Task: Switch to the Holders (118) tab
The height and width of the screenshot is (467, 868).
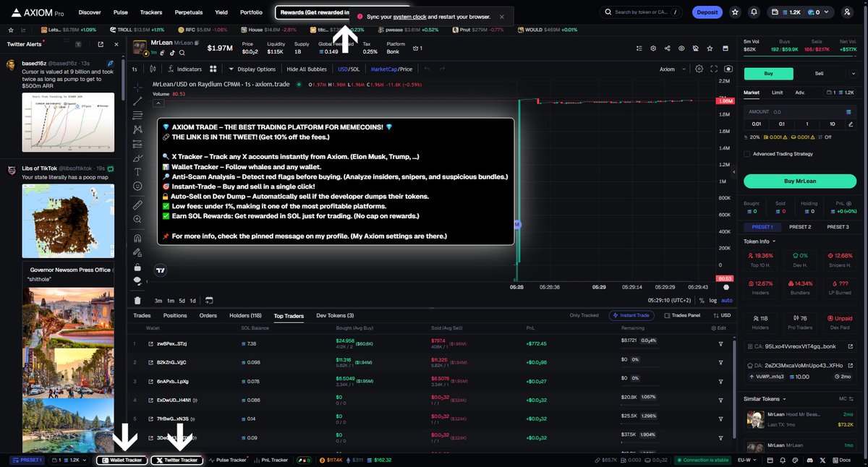Action: tap(245, 315)
